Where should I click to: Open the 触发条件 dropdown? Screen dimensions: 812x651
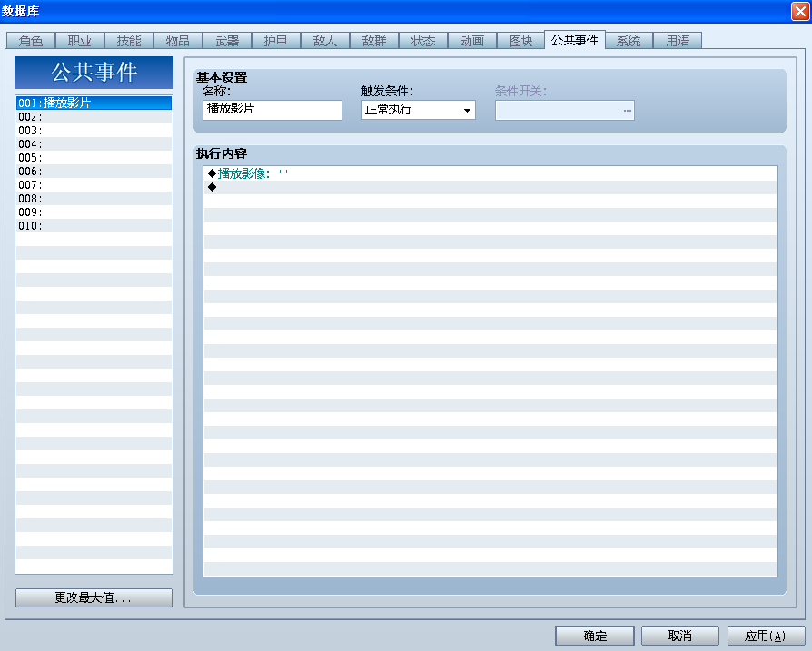pos(419,110)
